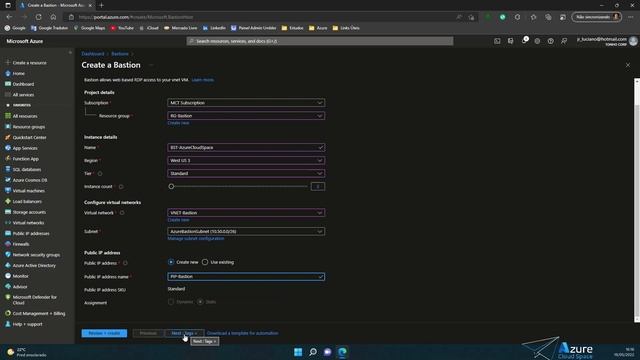Open Microsoft Defender for Cloud
Viewport: 640px width, 360px height.
(x=34, y=300)
